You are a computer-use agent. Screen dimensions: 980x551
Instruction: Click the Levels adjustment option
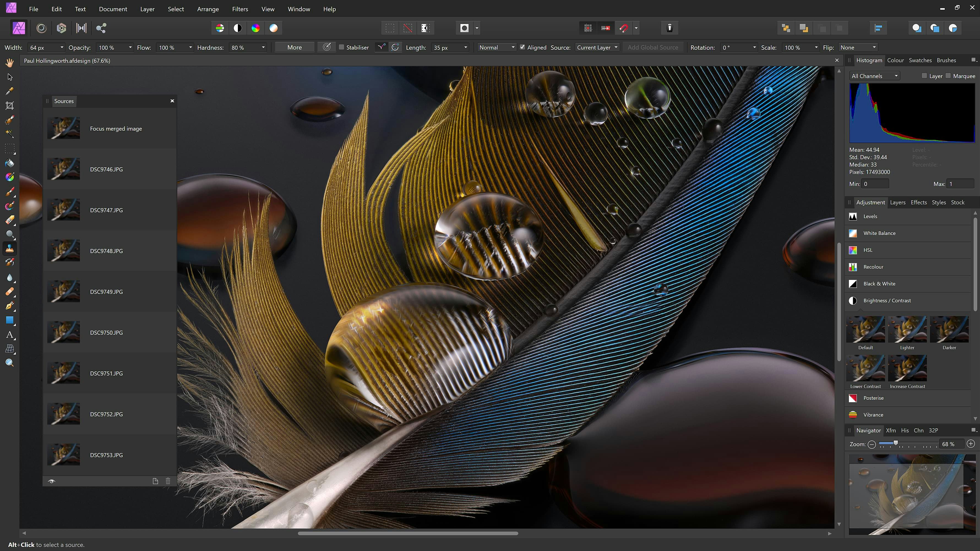coord(871,216)
